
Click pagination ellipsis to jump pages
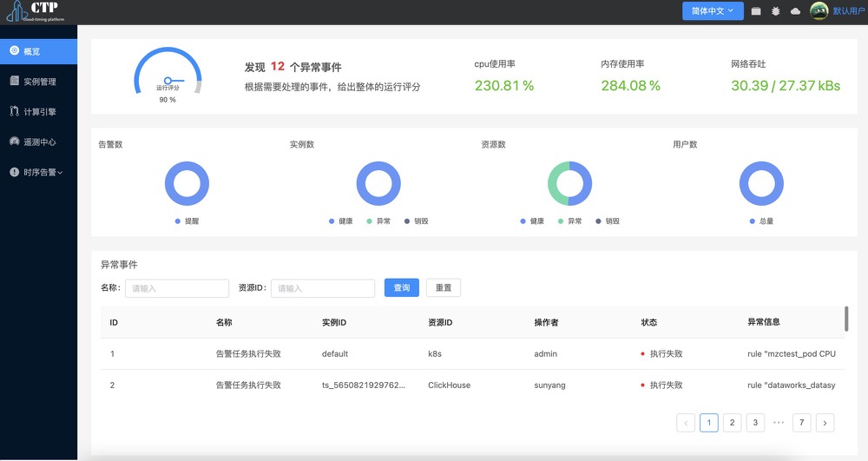tap(779, 423)
